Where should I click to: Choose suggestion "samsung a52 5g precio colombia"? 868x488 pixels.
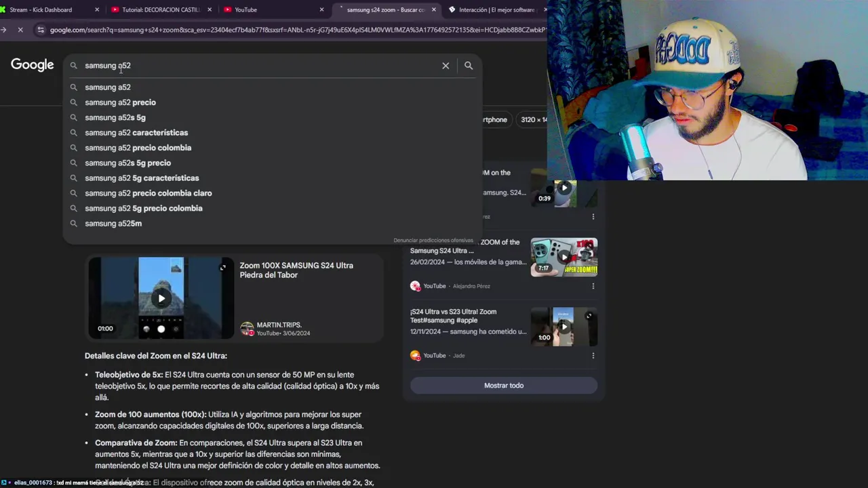[x=144, y=208]
